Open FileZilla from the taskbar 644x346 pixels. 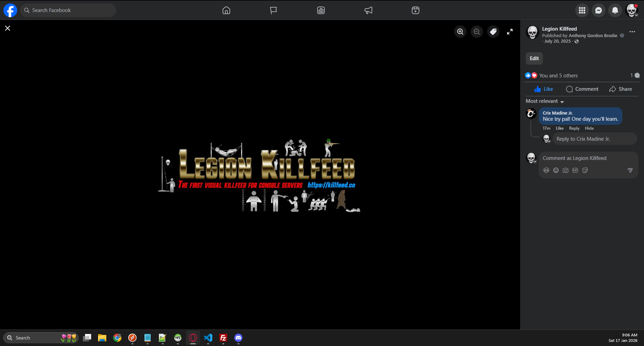click(x=223, y=338)
